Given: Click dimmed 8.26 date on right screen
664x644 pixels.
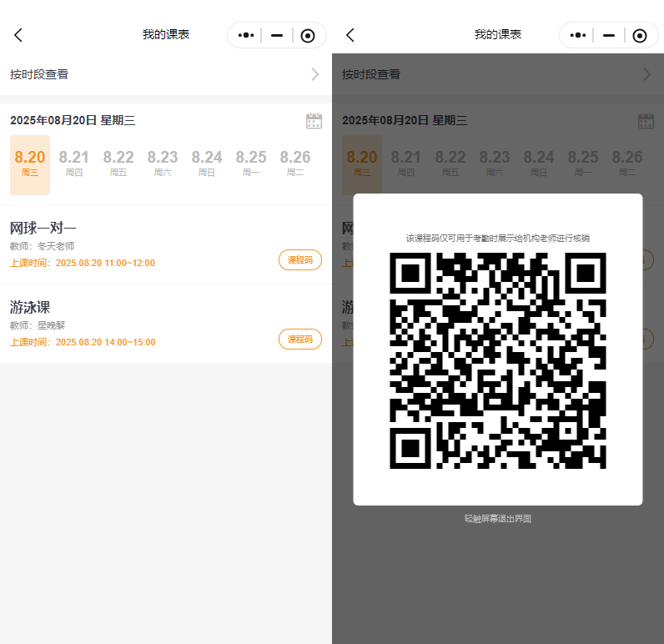Looking at the screenshot, I should click(627, 163).
